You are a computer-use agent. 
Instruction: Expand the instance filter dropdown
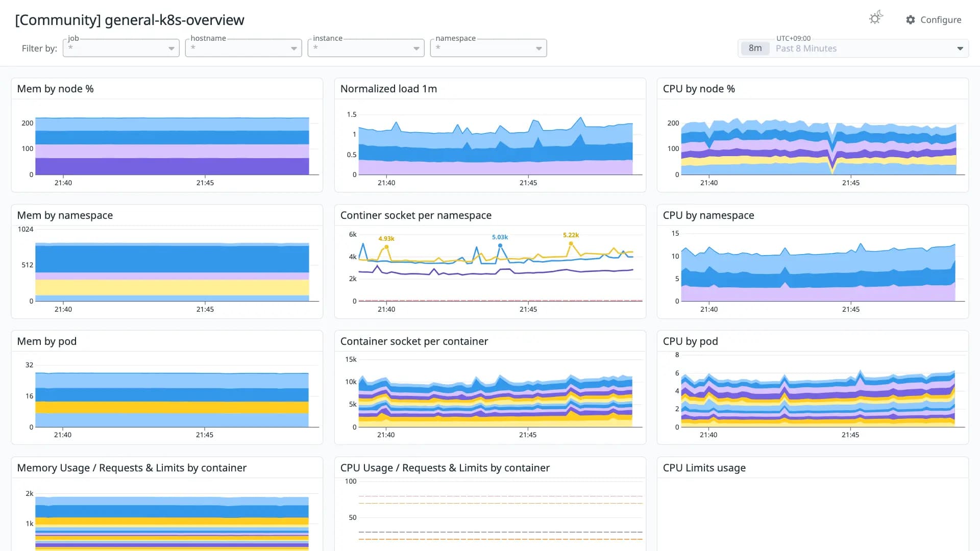[x=366, y=48]
